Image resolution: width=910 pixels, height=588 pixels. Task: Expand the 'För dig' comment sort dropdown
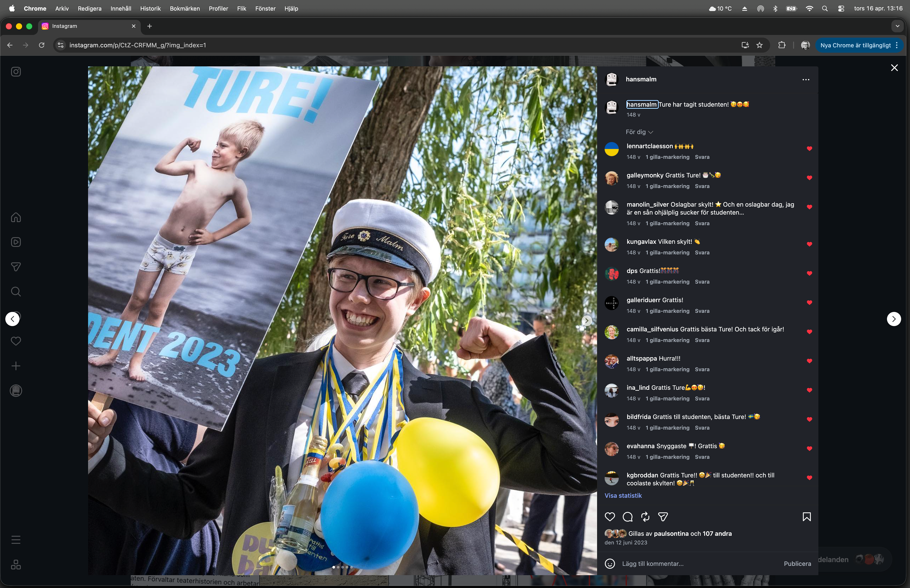[x=639, y=132]
